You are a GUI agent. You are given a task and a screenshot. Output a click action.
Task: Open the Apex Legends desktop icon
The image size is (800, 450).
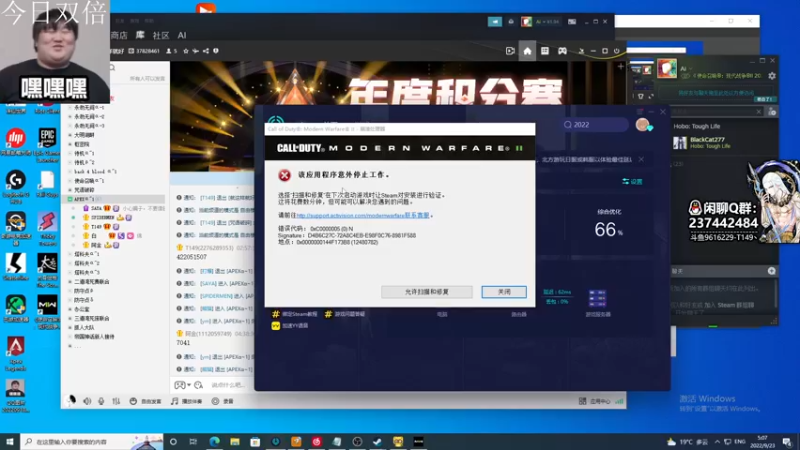16,354
